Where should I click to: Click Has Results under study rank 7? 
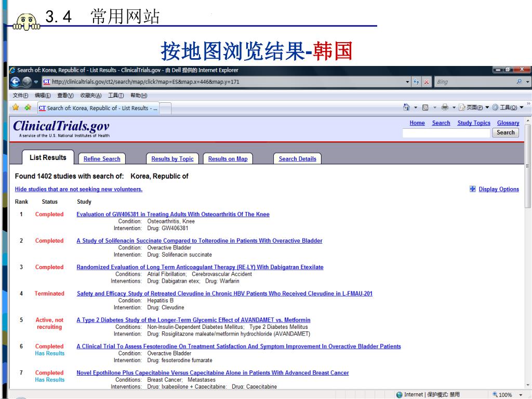click(49, 380)
